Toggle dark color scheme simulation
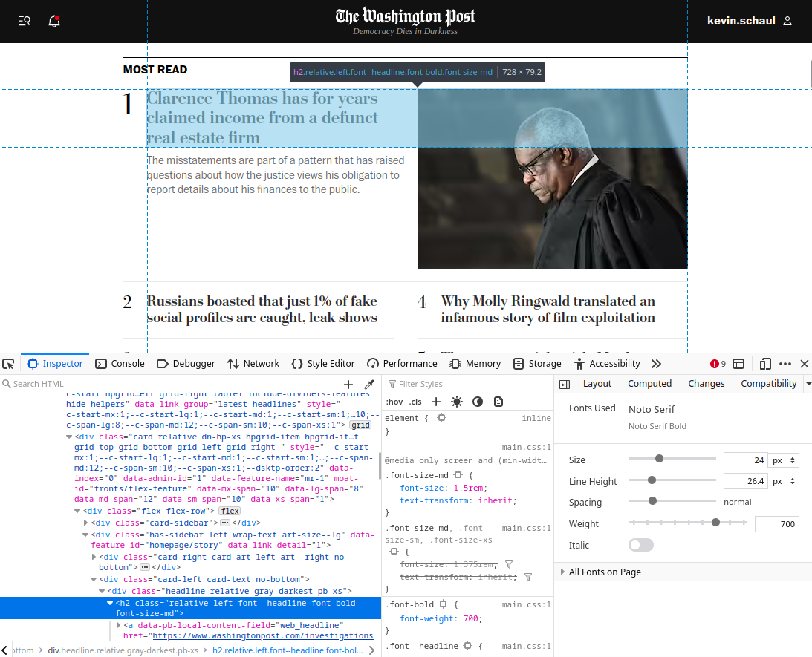Image resolution: width=812 pixels, height=657 pixels. pos(478,402)
